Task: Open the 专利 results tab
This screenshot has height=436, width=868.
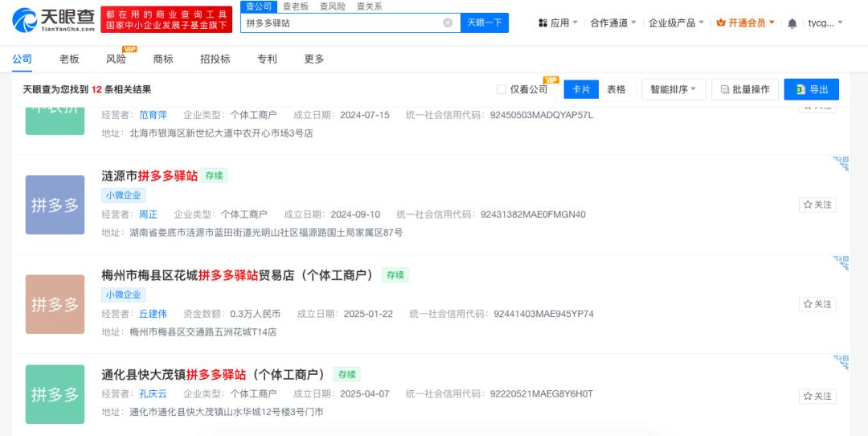Action: (267, 59)
